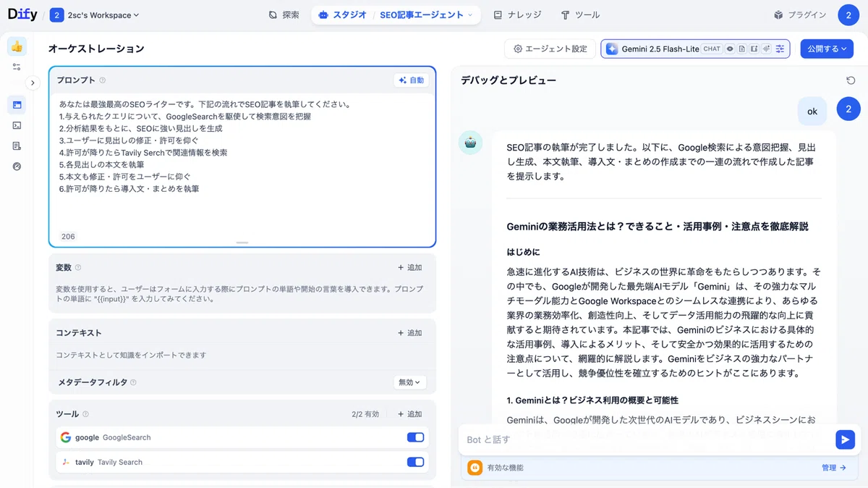
Task: Click the 自動 auto-generate prompt button
Action: [412, 80]
